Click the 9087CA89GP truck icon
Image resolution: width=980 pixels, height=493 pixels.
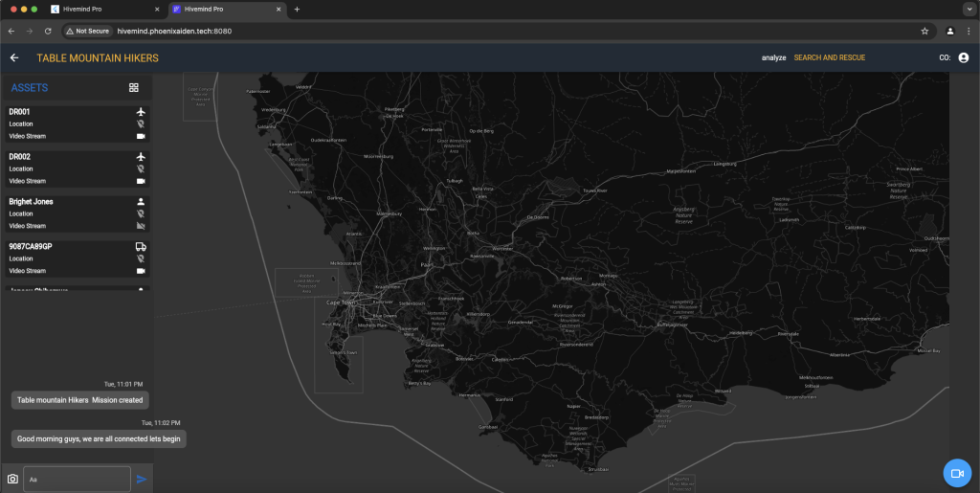pos(141,247)
